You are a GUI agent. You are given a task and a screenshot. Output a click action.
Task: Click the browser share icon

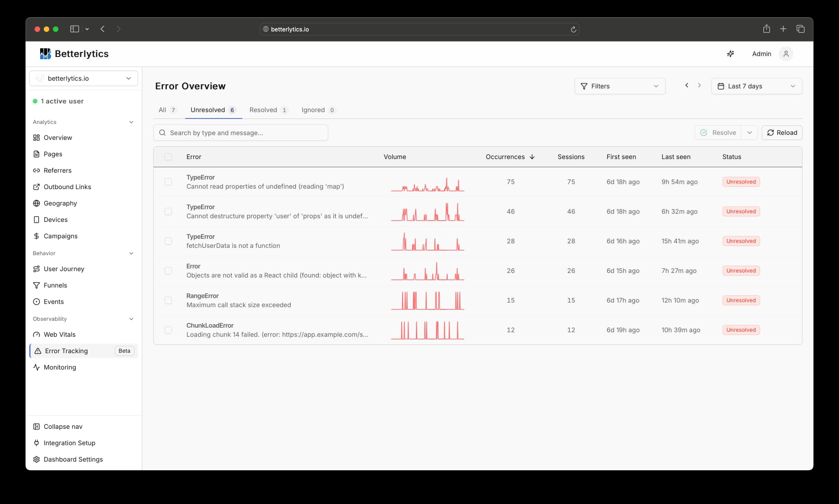point(766,29)
